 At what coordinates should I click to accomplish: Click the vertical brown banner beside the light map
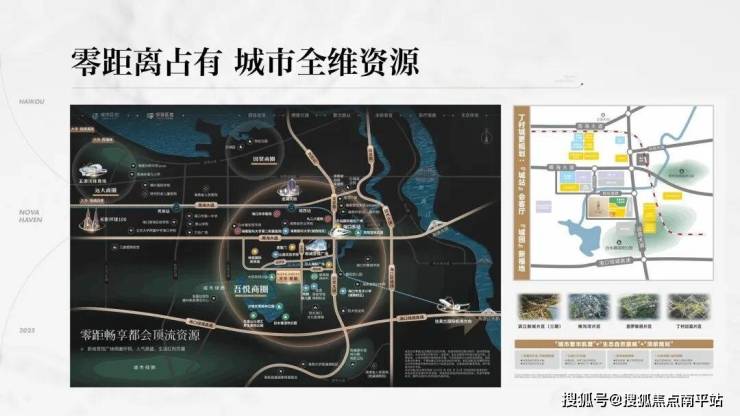tap(522, 193)
